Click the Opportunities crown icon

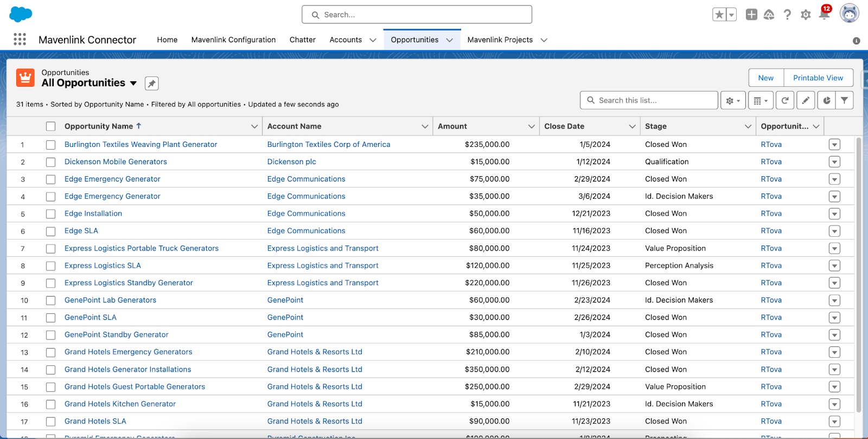tap(25, 78)
